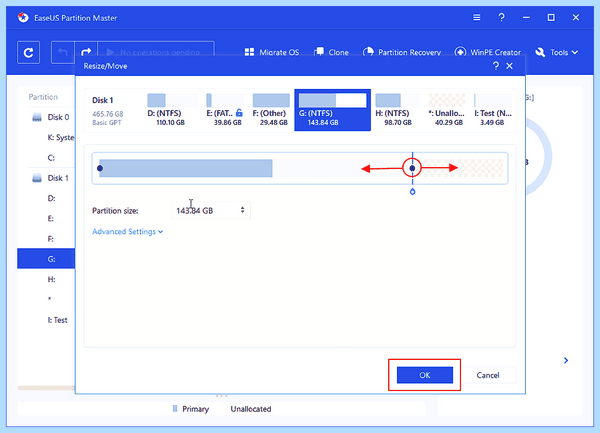Click the Disk 1 465.76 GB label
600x433 pixels.
(107, 111)
